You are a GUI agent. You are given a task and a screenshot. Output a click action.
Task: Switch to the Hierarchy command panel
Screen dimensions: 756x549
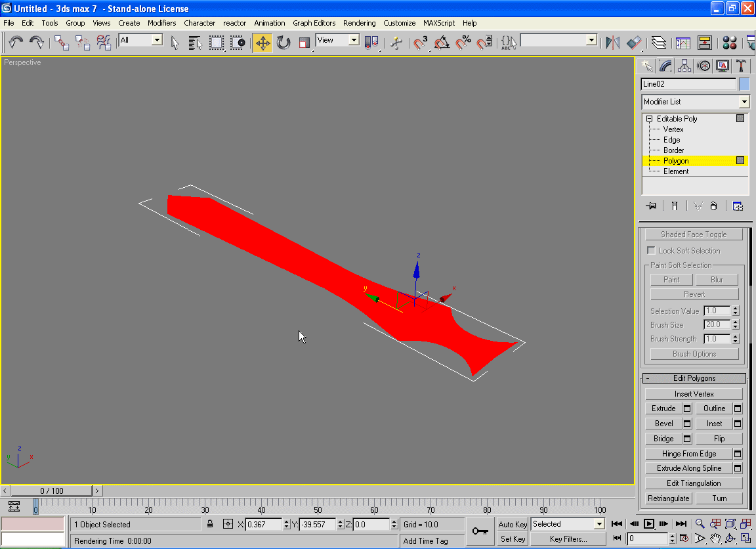coord(684,66)
